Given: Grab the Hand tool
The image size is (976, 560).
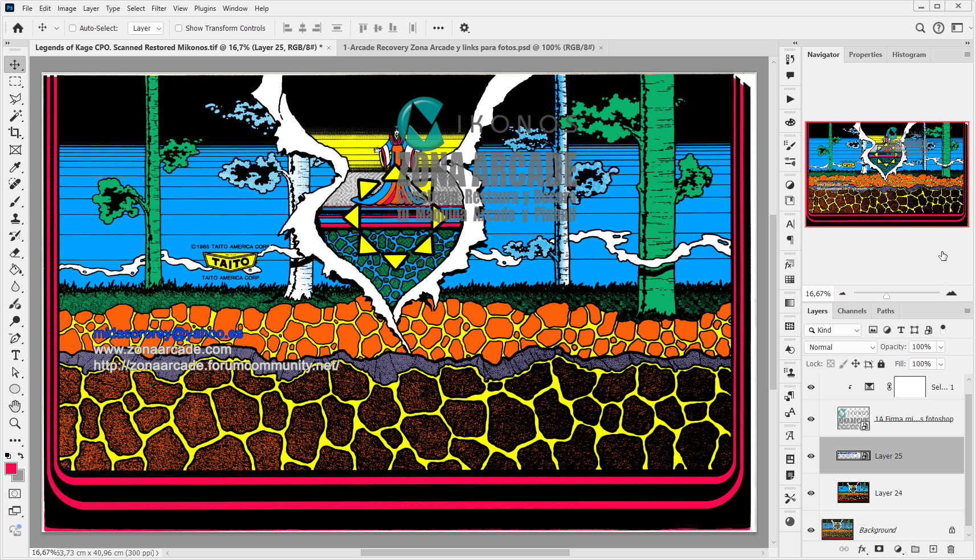Looking at the screenshot, I should pos(15,406).
